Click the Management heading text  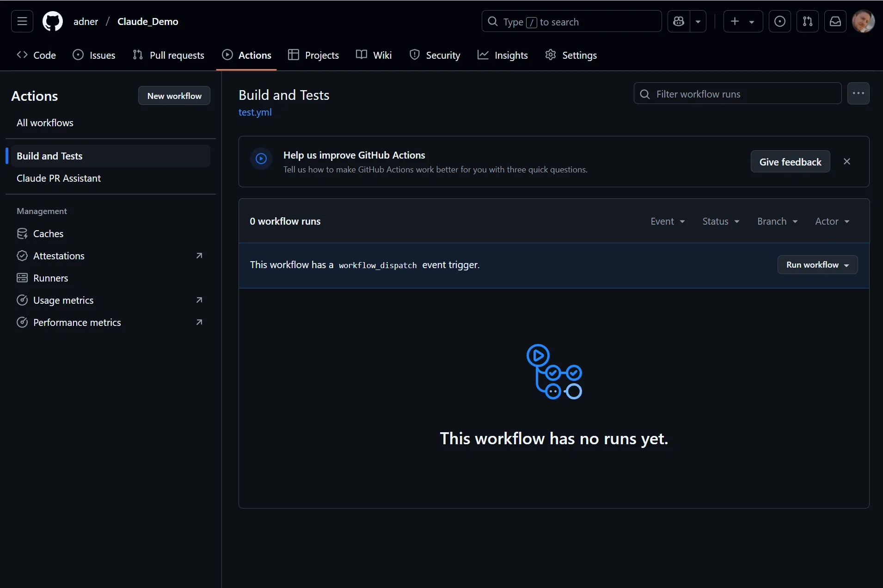point(42,211)
